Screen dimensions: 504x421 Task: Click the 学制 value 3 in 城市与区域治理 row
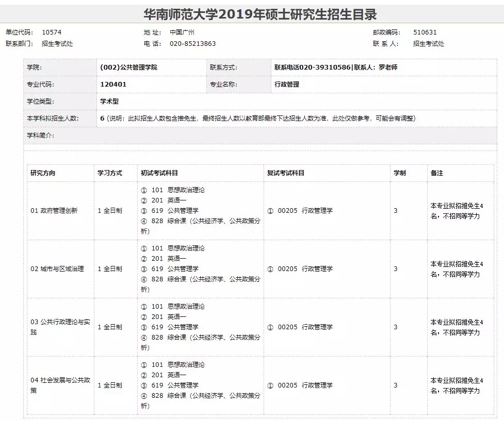(396, 269)
